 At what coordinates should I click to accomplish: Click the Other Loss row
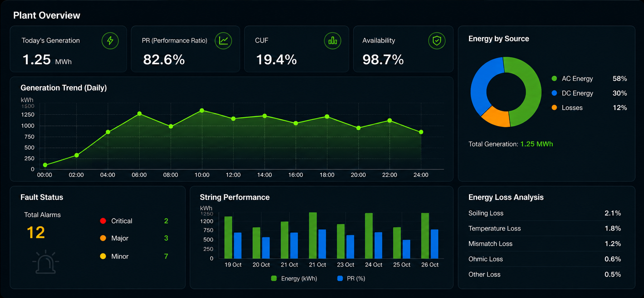pyautogui.click(x=544, y=275)
